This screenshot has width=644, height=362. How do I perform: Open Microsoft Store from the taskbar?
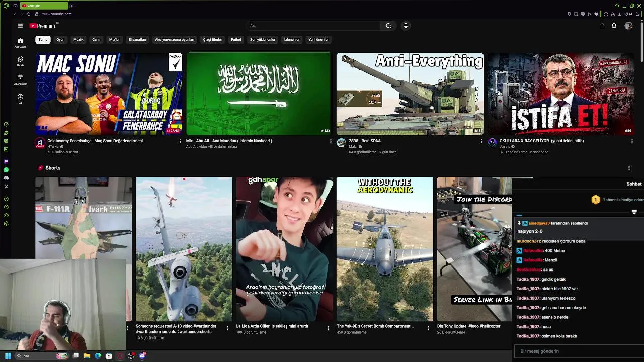[x=109, y=356]
